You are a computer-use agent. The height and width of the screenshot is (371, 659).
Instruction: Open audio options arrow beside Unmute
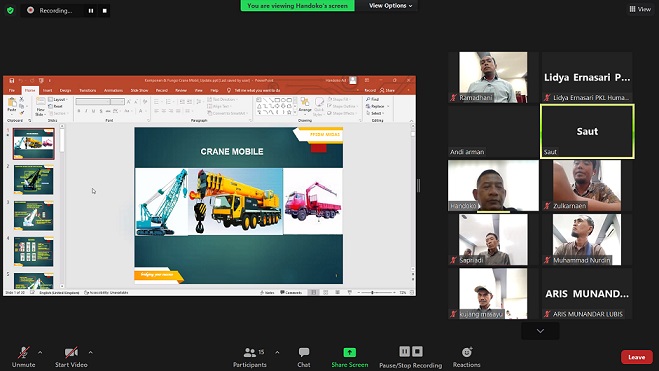pyautogui.click(x=40, y=352)
